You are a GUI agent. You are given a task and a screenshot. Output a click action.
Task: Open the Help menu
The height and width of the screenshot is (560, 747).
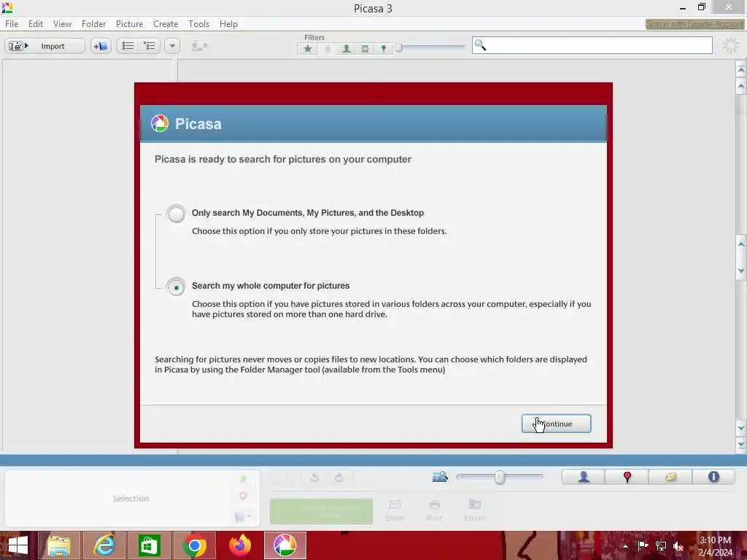(x=228, y=24)
